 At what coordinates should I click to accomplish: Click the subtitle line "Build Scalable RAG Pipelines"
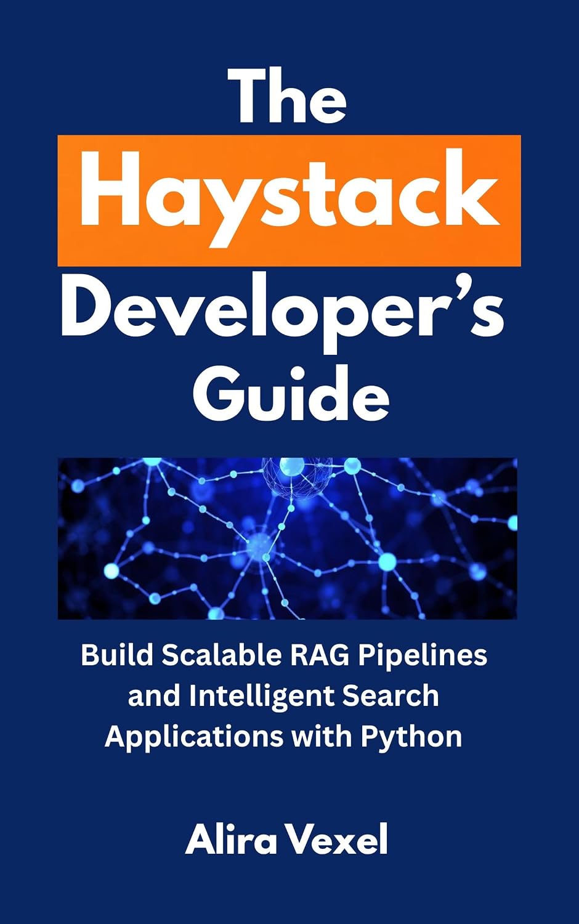[x=284, y=655]
